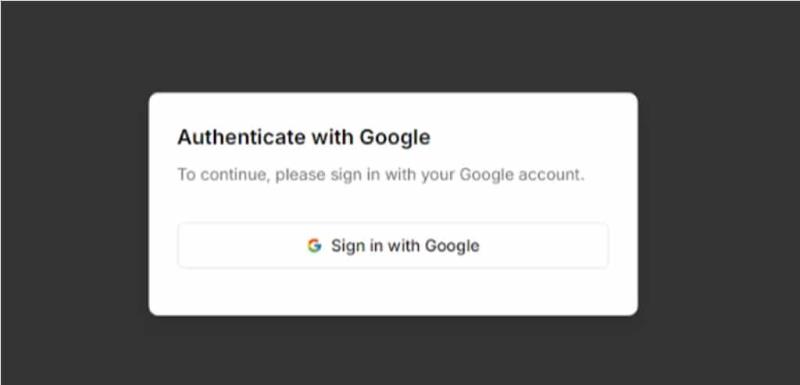Click blank white space below sign-in button
The width and height of the screenshot is (800, 385).
(x=393, y=291)
